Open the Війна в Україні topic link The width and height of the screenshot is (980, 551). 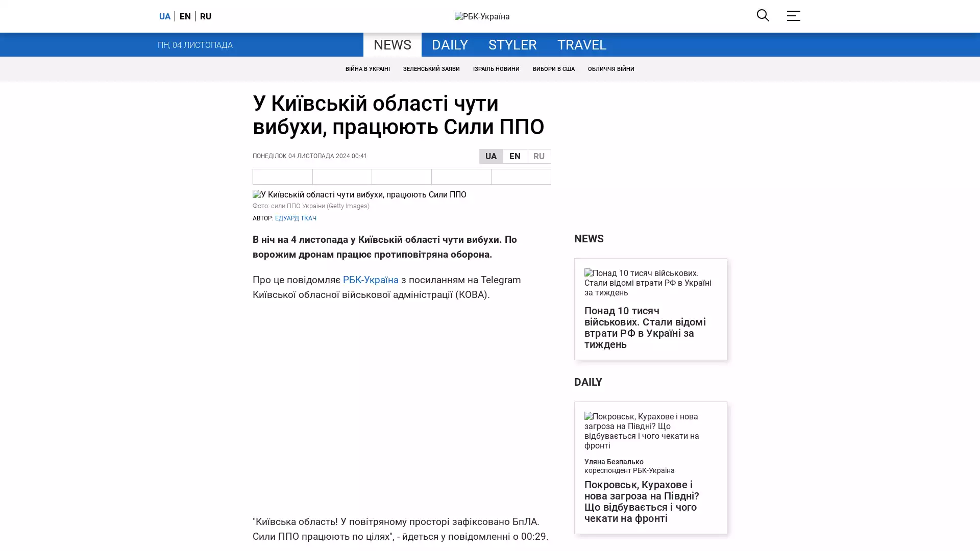tap(367, 69)
